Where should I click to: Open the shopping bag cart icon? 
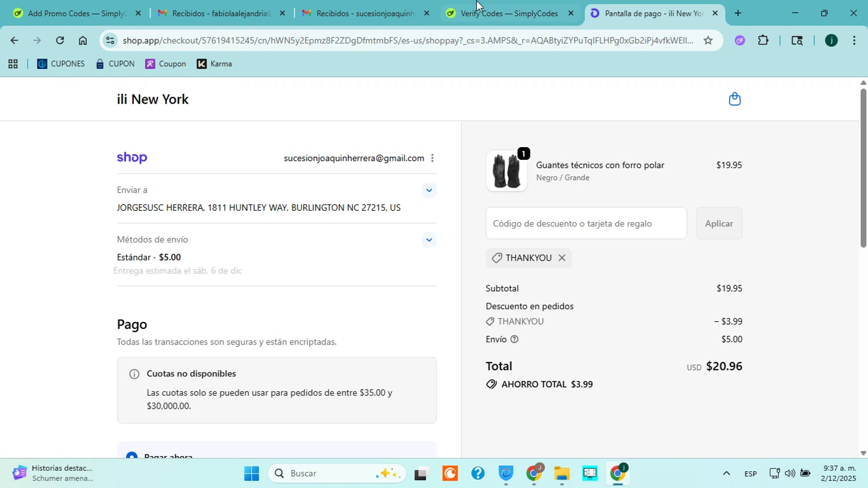click(x=734, y=99)
